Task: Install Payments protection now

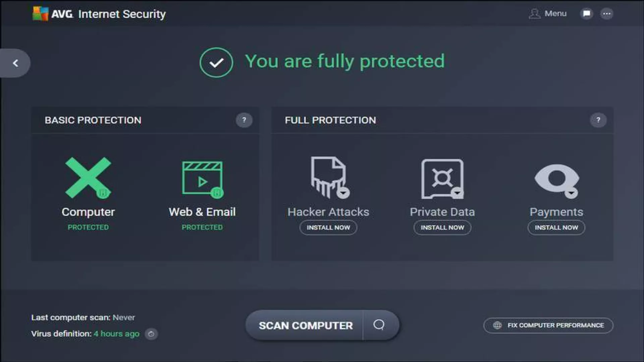Action: [x=556, y=228]
